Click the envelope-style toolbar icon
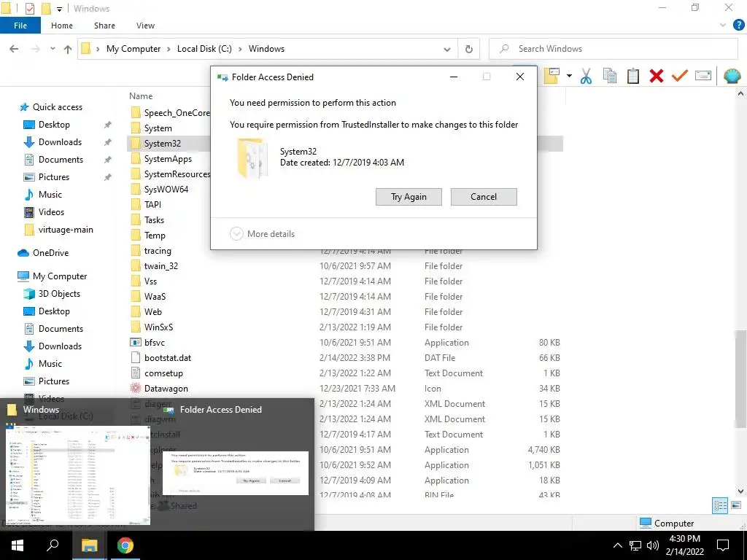747x560 pixels. click(x=703, y=76)
